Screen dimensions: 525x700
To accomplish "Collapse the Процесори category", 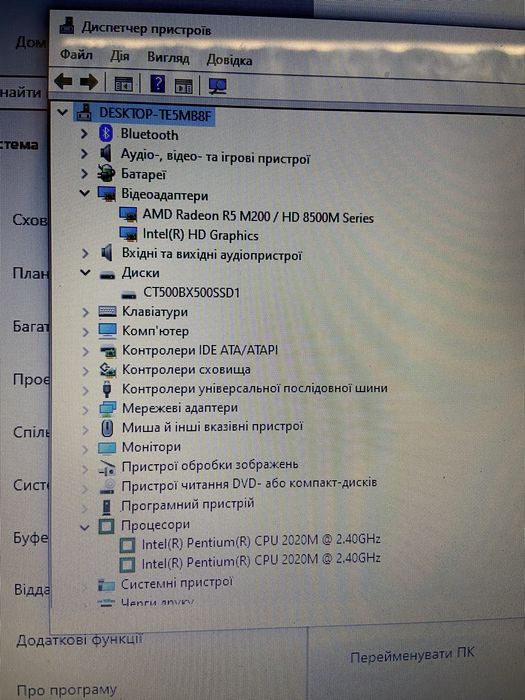I will tap(84, 527).
